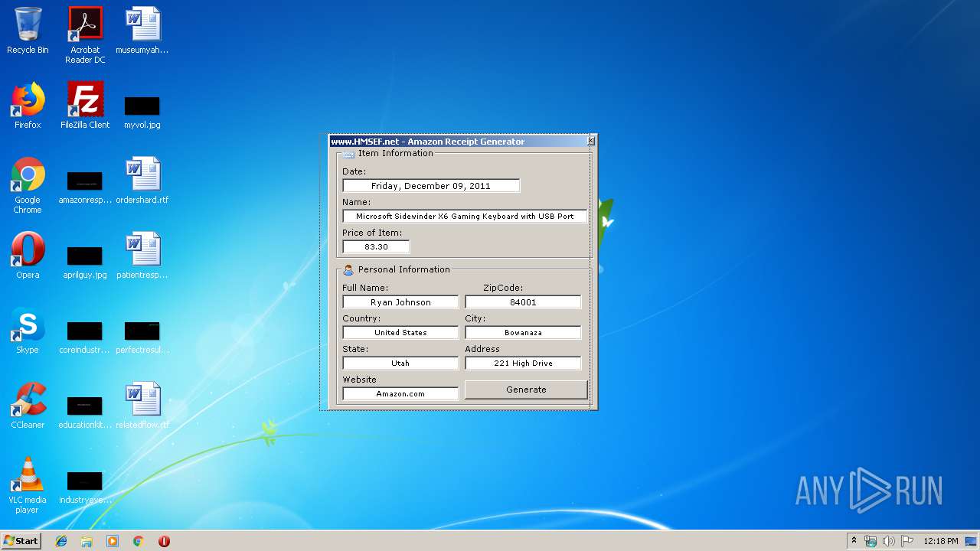Select aprilguy.jpg file icon

pyautogui.click(x=85, y=262)
